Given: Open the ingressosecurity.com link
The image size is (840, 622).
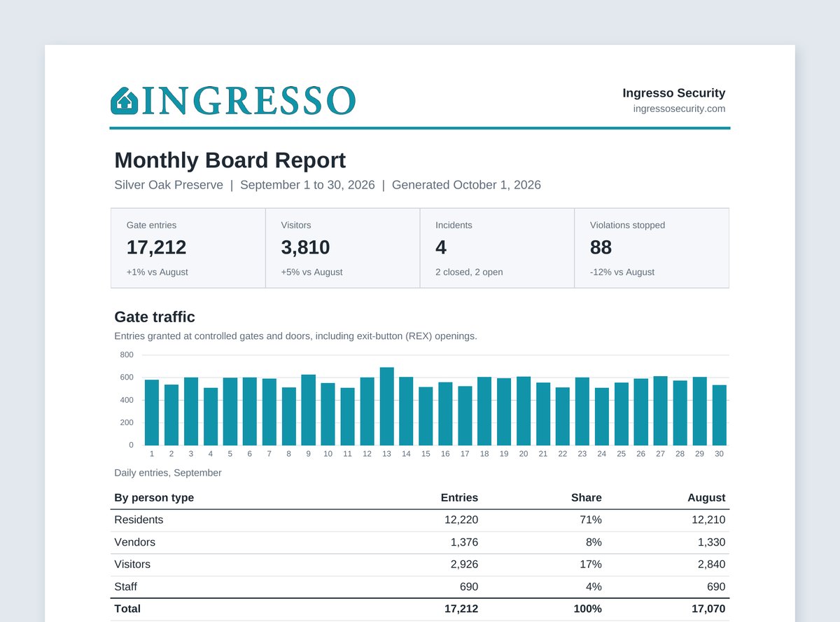Looking at the screenshot, I should pos(679,109).
